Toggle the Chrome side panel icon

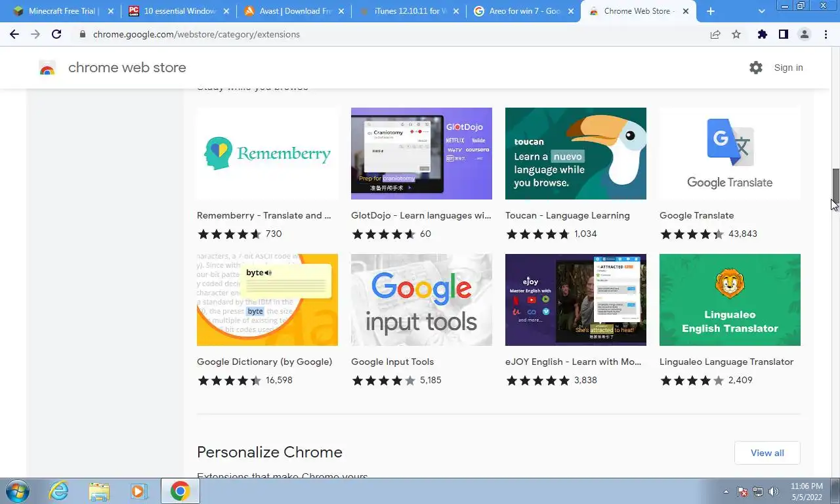[x=783, y=34]
